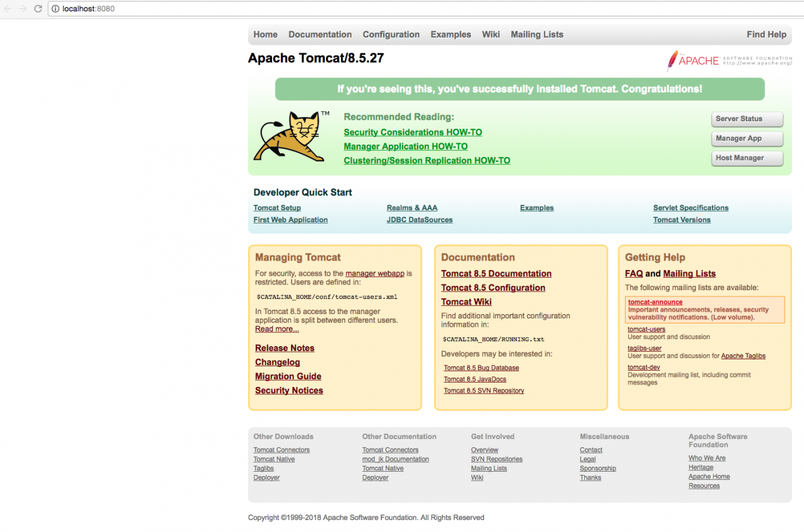Click the Release Notes link
The width and height of the screenshot is (804, 532).
(285, 348)
